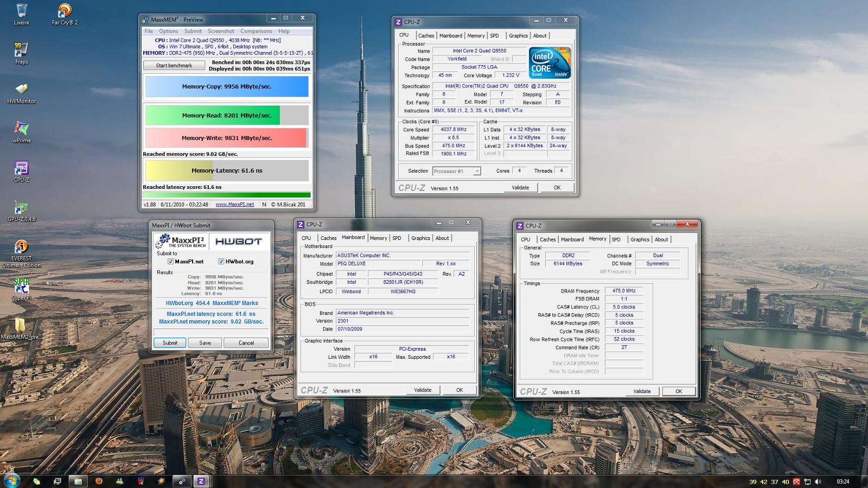Click the Memory-Copy 9956 MByte/sec blue bar

[x=227, y=87]
